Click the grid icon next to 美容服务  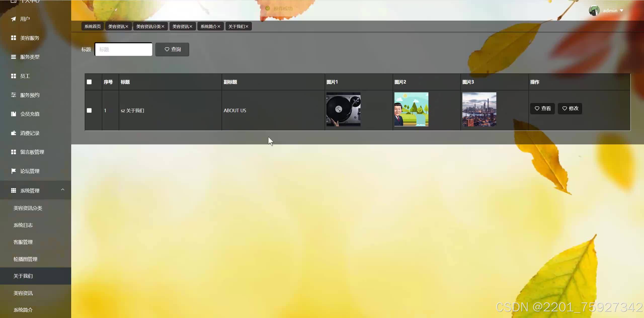pyautogui.click(x=14, y=38)
